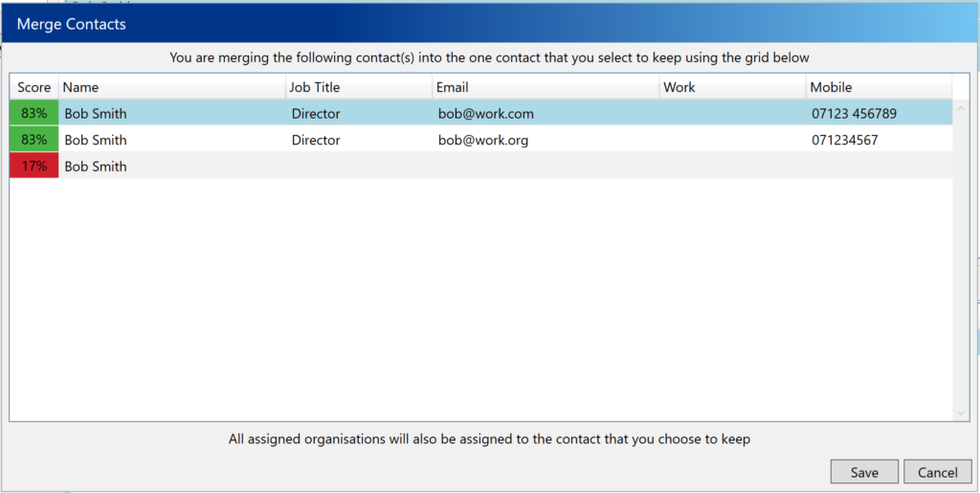Click the green 83% score in the bob@work.org row
This screenshot has height=493, width=980.
pyautogui.click(x=33, y=140)
